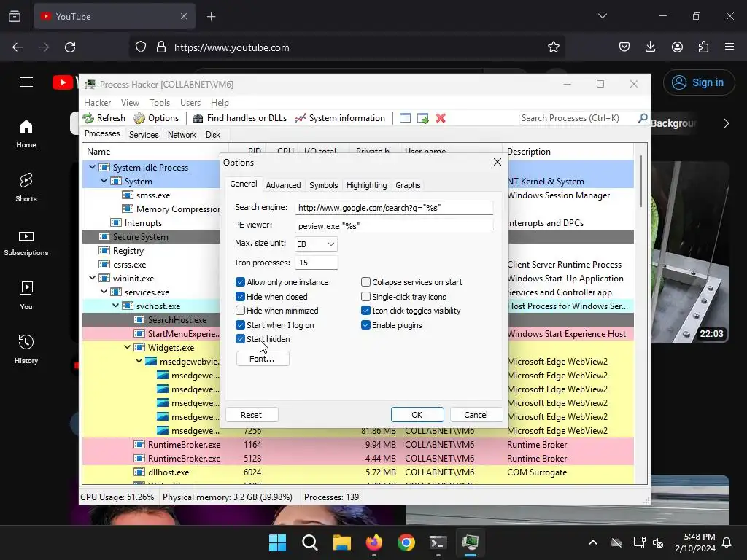Collapse the wininit.exe tree node
The width and height of the screenshot is (747, 560).
[93, 278]
